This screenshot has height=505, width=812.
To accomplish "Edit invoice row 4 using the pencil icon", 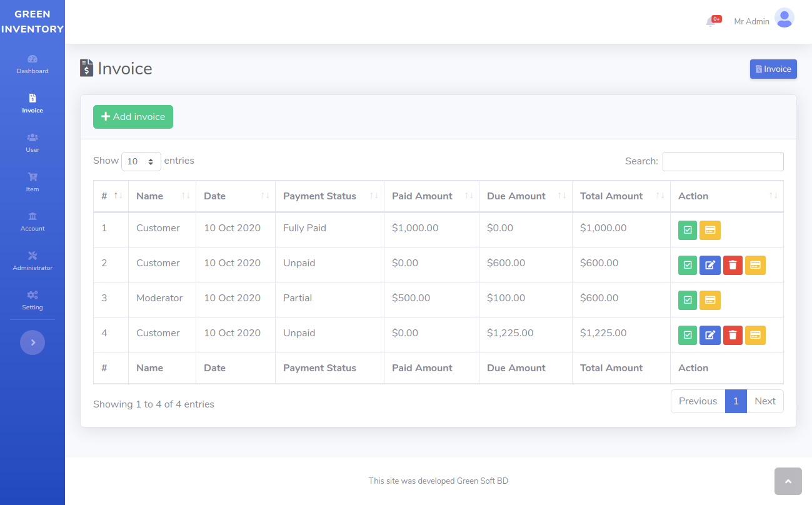I will (x=710, y=335).
